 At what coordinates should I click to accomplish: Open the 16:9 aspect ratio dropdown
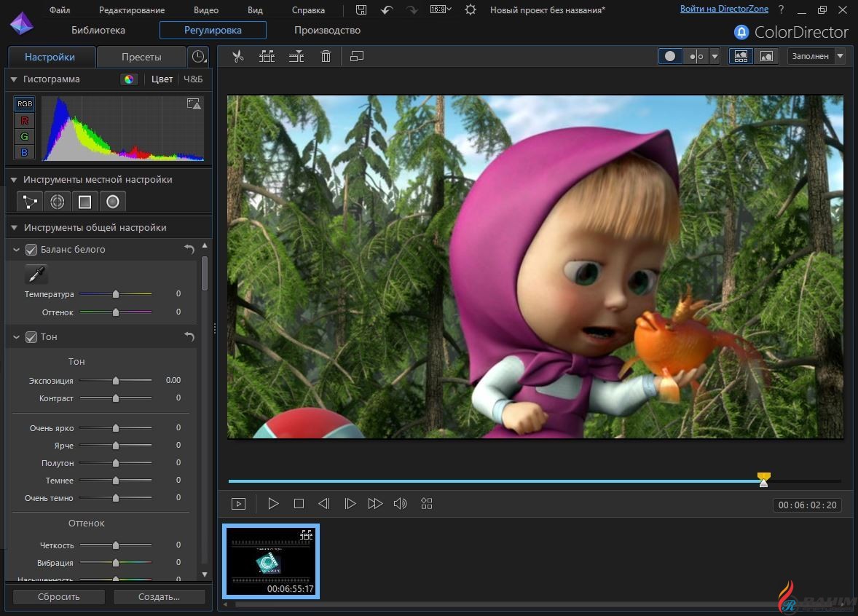(x=441, y=9)
